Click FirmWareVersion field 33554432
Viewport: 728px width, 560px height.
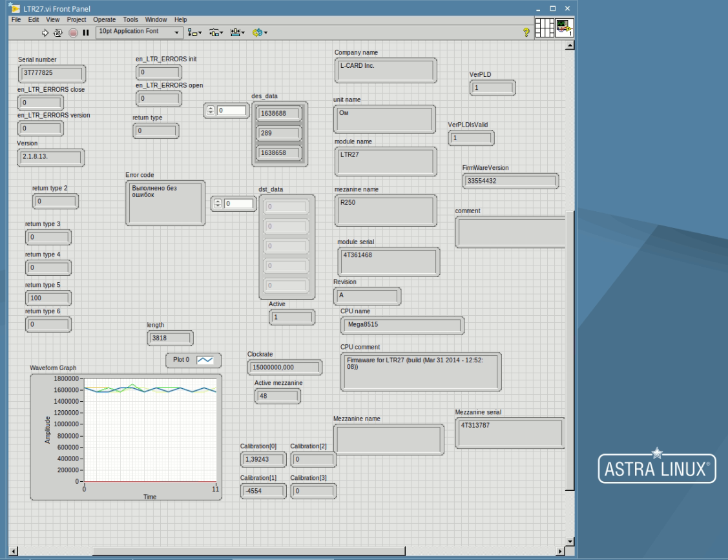point(510,181)
